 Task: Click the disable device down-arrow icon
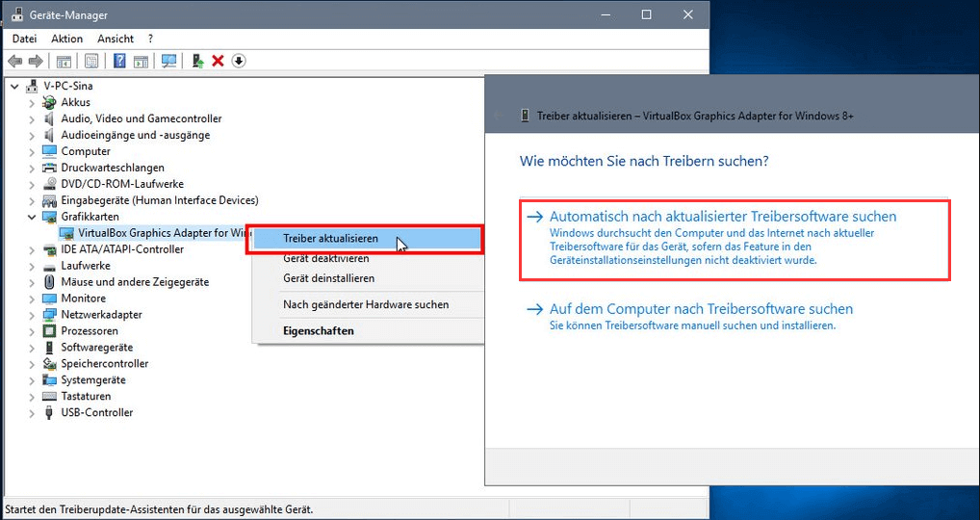coord(239,61)
